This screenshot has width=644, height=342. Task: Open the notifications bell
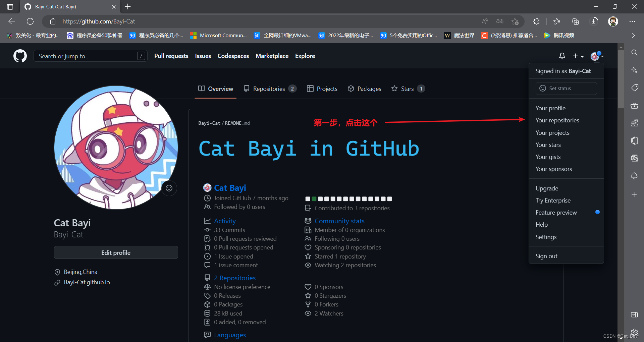point(562,56)
